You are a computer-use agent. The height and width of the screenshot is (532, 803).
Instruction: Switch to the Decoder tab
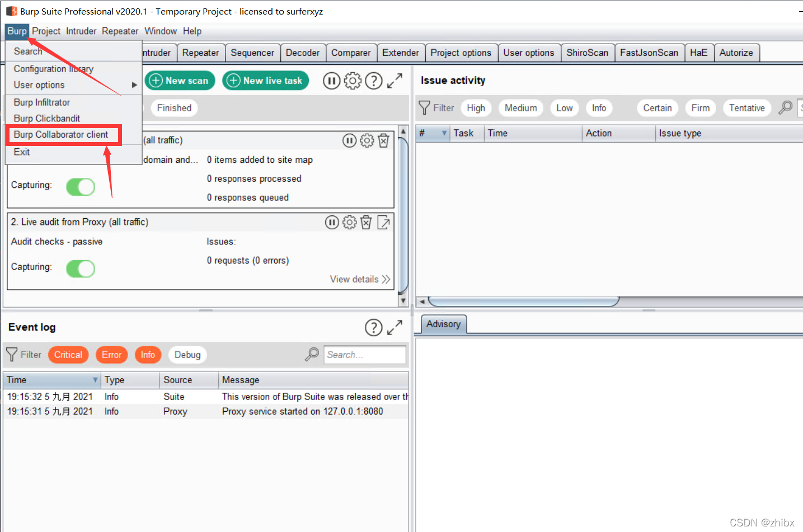click(x=303, y=53)
